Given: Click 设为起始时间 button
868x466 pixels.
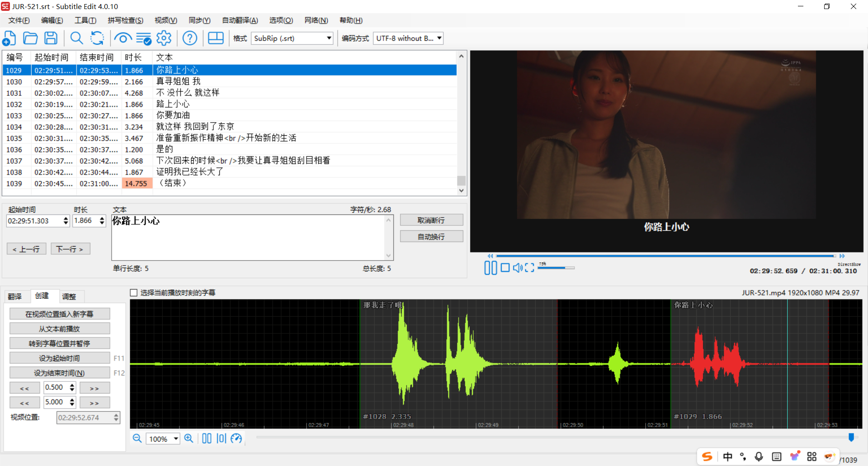Looking at the screenshot, I should point(60,358).
